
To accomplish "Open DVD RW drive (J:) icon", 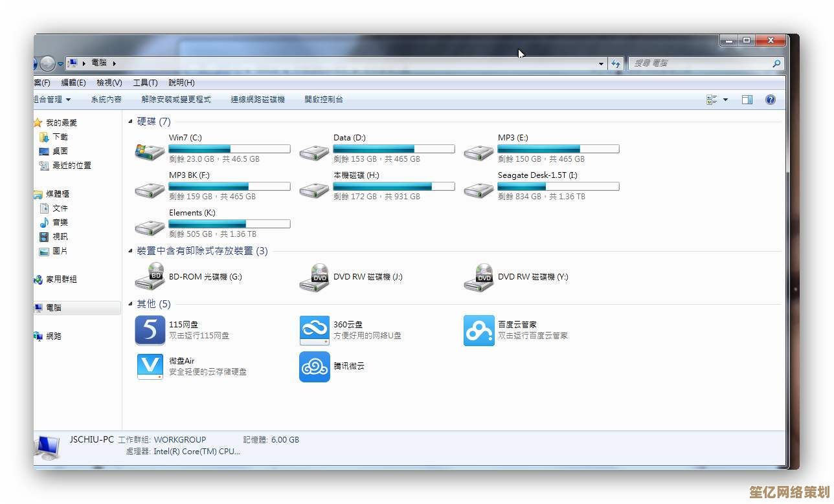I will tap(315, 277).
